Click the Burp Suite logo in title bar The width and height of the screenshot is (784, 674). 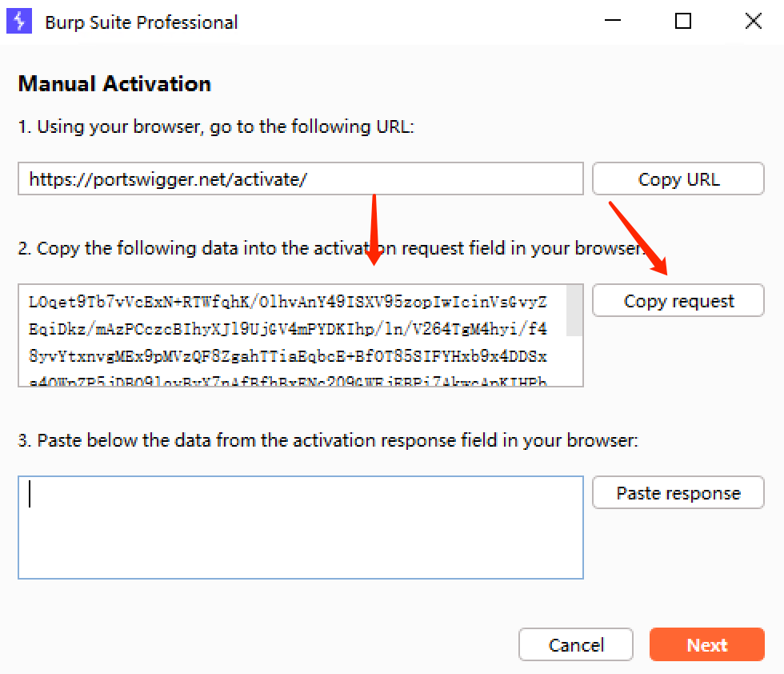18,22
